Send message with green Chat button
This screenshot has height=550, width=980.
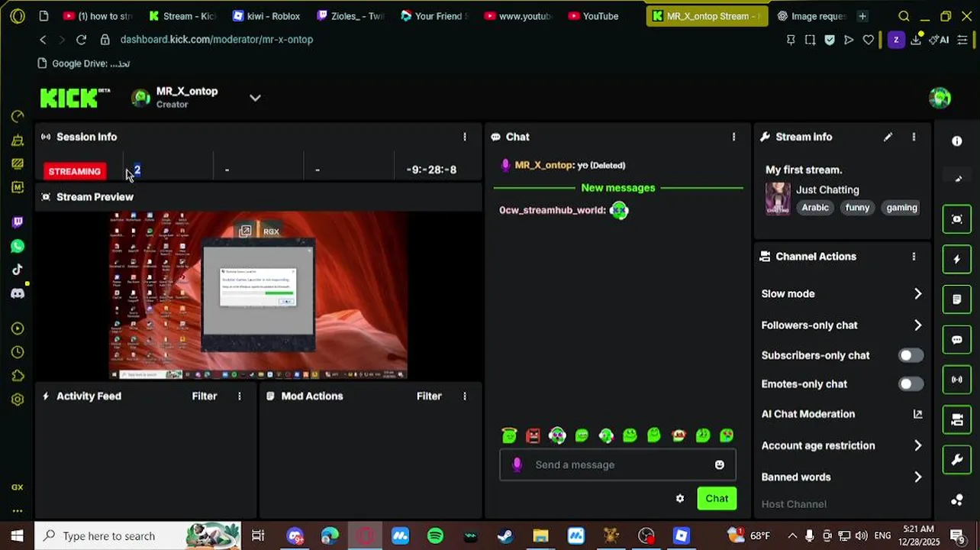point(717,499)
